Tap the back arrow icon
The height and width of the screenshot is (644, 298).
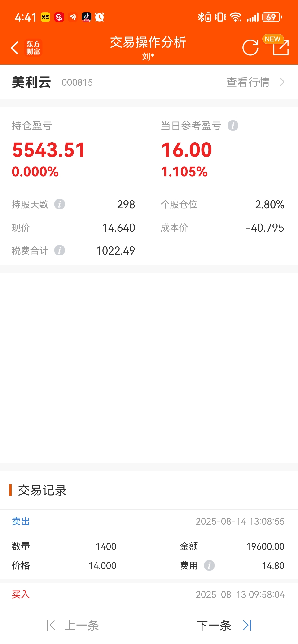pos(15,48)
